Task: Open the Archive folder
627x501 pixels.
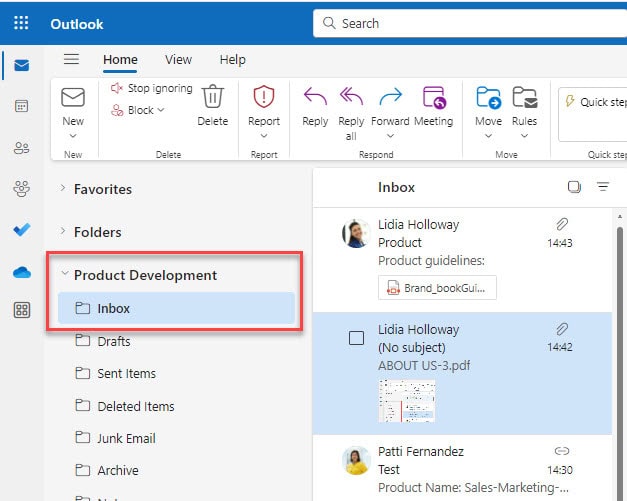Action: coord(176,470)
